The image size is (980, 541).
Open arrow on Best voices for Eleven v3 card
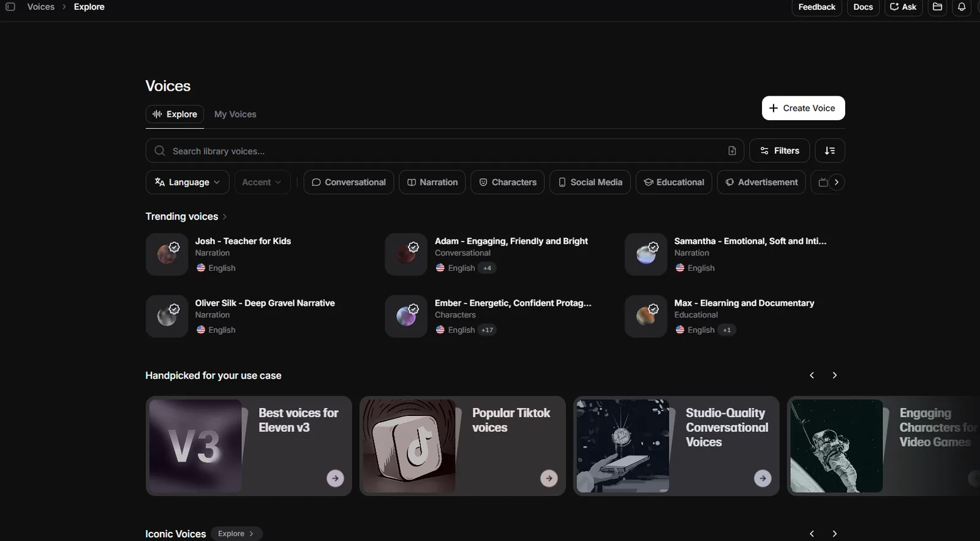[335, 478]
